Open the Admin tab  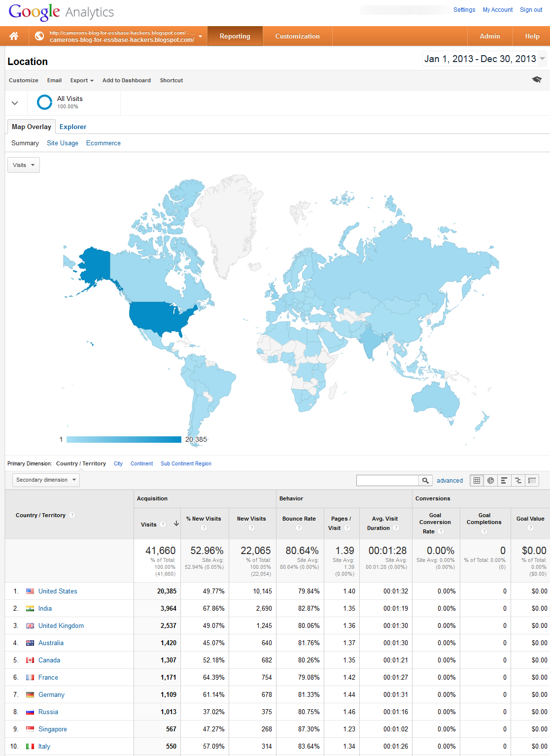[490, 36]
